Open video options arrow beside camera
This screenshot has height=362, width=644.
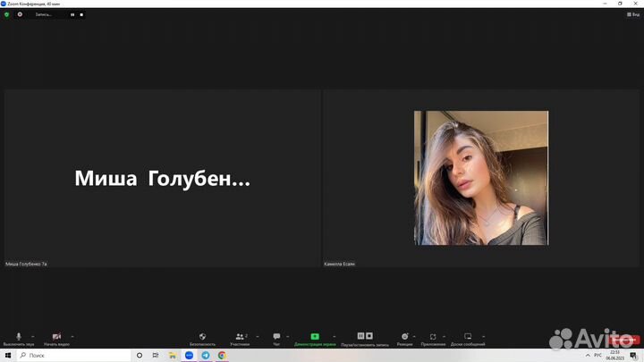point(72,337)
